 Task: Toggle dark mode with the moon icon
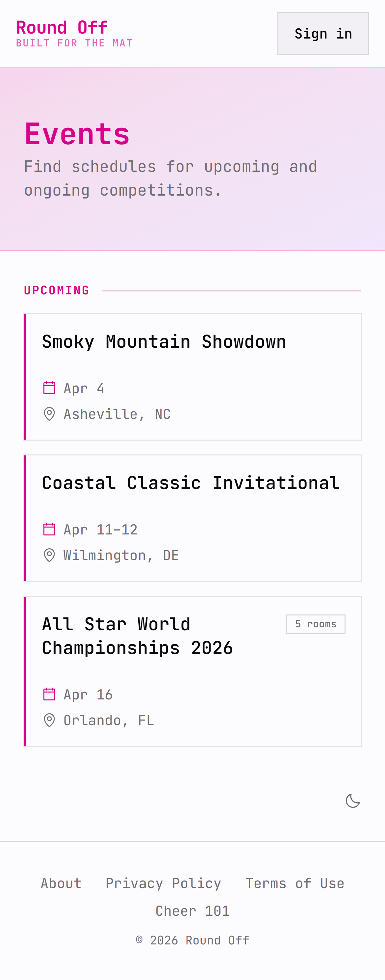[x=353, y=801]
